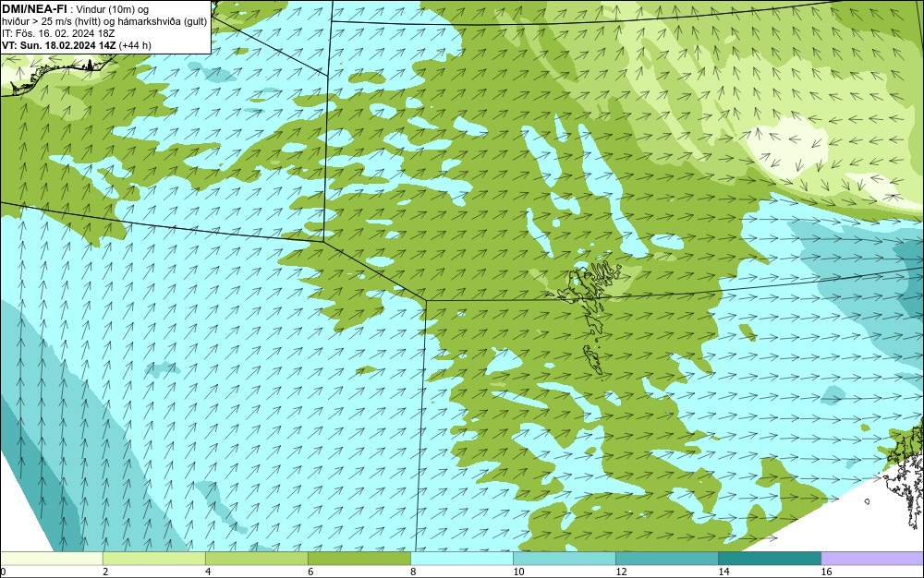
Task: Click the legend tick label '14'
Action: tap(723, 572)
